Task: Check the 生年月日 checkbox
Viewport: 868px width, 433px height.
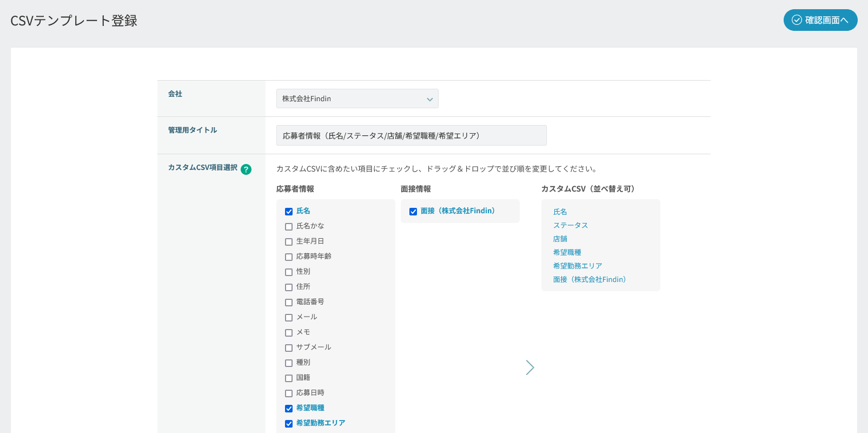Action: point(289,242)
